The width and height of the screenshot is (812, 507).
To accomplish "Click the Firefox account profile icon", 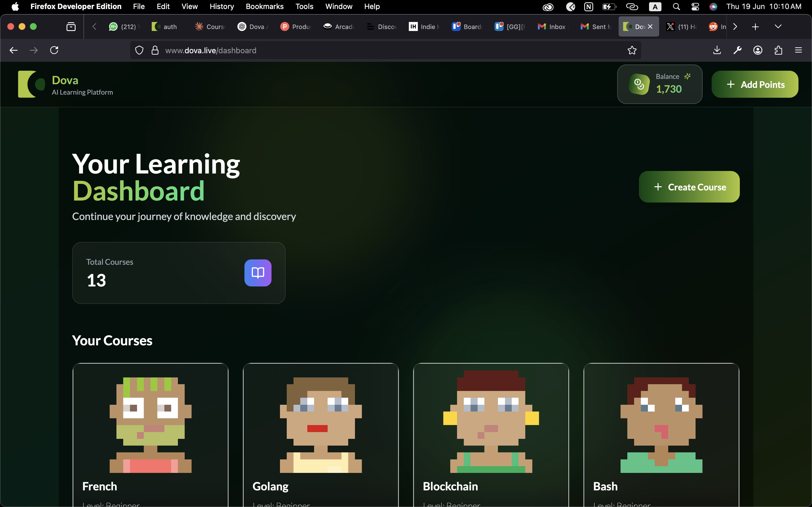I will tap(758, 50).
